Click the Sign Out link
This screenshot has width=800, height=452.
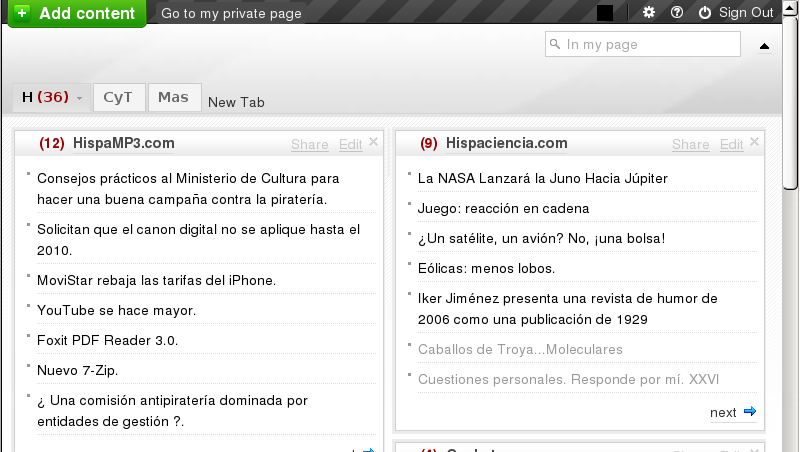click(746, 12)
